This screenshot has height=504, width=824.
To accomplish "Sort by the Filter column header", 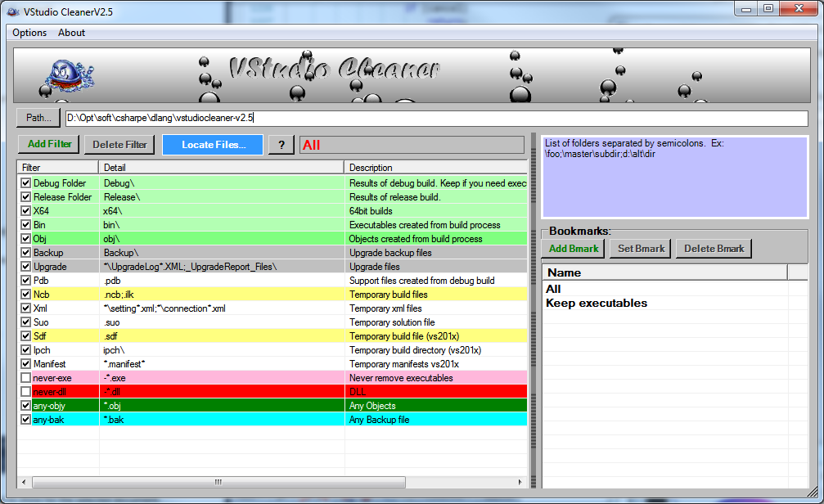I will click(58, 168).
